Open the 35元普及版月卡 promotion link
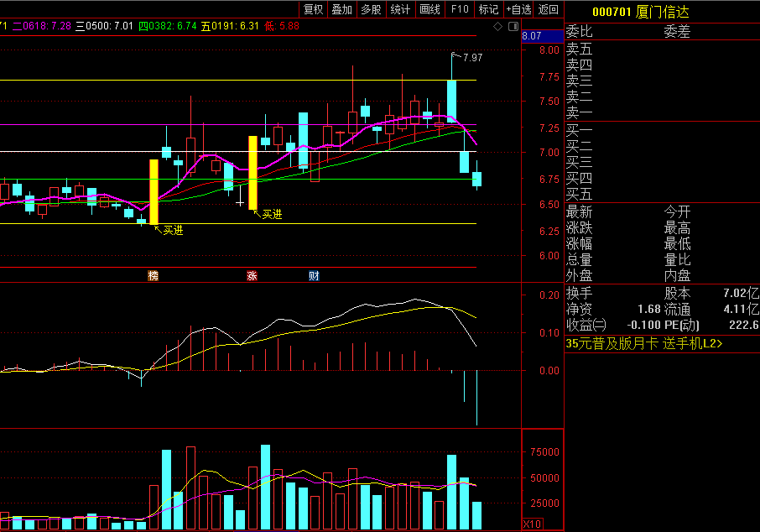The height and width of the screenshot is (532, 760). (643, 343)
